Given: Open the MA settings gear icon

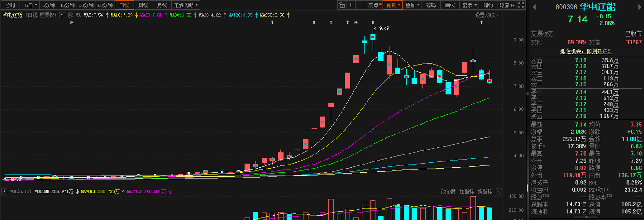Looking at the screenshot, I should tap(70, 15).
